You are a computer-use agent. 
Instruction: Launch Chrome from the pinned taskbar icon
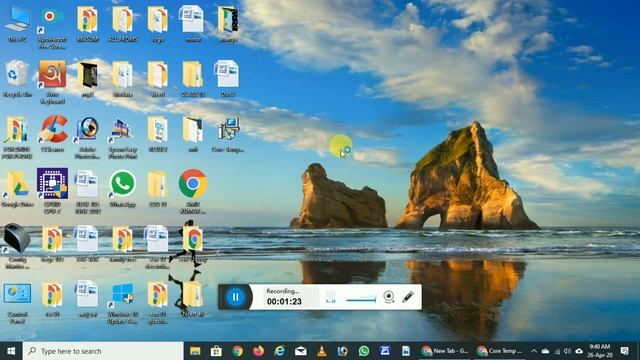(238, 351)
